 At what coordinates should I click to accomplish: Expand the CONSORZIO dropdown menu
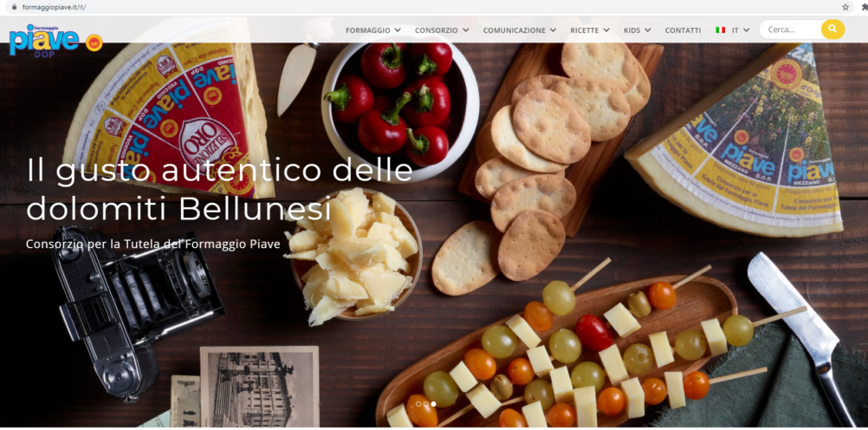[442, 30]
